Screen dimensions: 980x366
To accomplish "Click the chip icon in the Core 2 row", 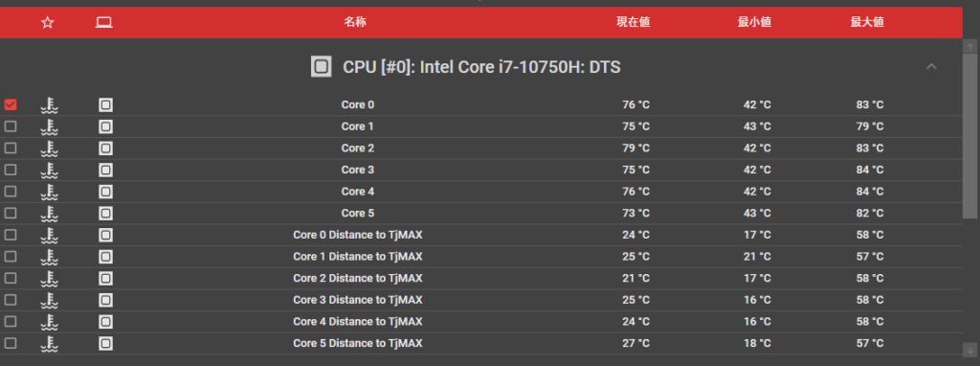I will pyautogui.click(x=105, y=149).
